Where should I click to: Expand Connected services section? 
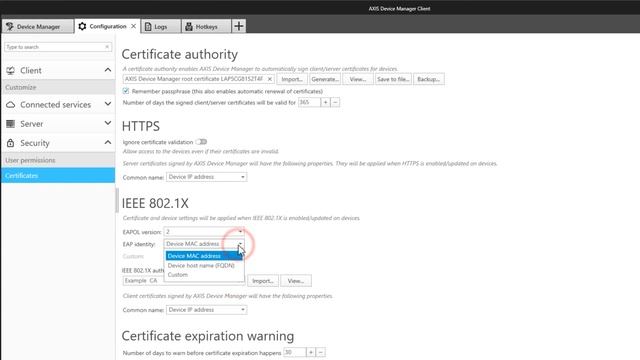pyautogui.click(x=107, y=104)
